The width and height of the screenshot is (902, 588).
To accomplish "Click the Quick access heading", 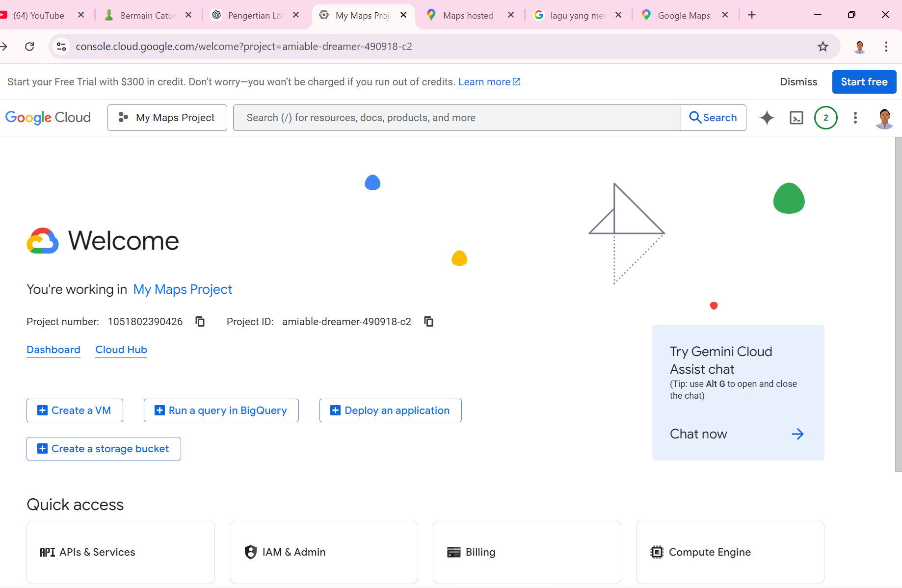I will (75, 505).
